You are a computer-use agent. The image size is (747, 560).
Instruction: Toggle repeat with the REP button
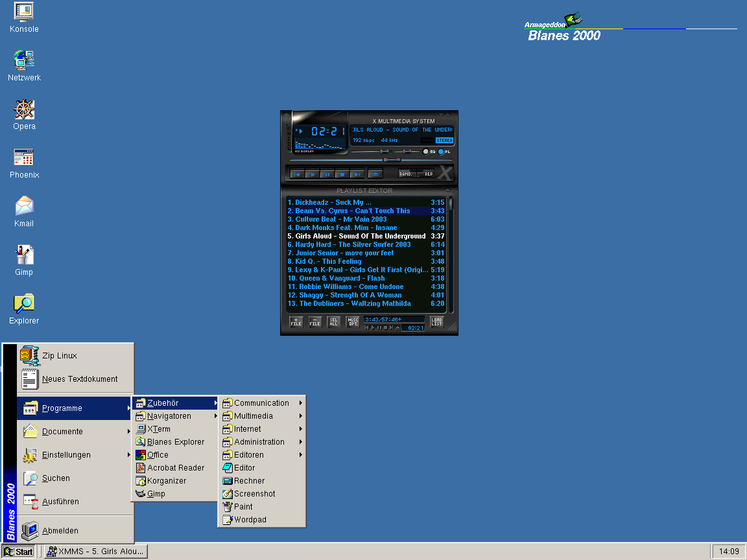pos(427,174)
